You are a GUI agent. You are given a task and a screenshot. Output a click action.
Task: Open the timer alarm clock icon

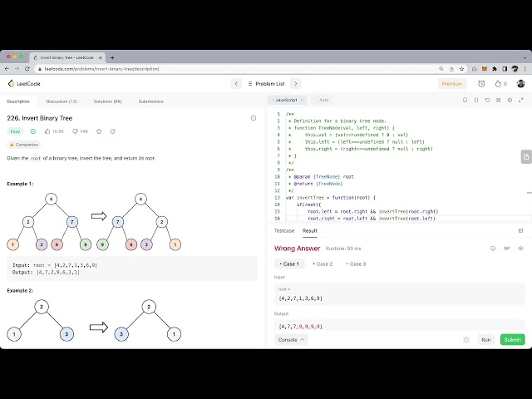coord(481,83)
